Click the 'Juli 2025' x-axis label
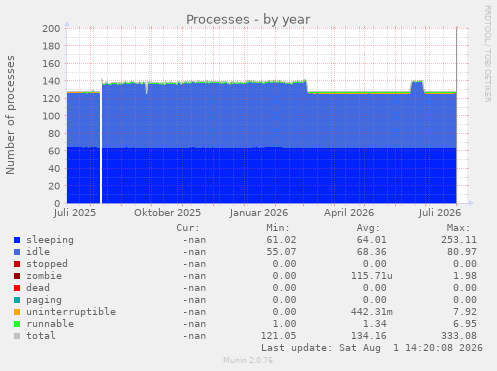This screenshot has width=497, height=371. (75, 213)
